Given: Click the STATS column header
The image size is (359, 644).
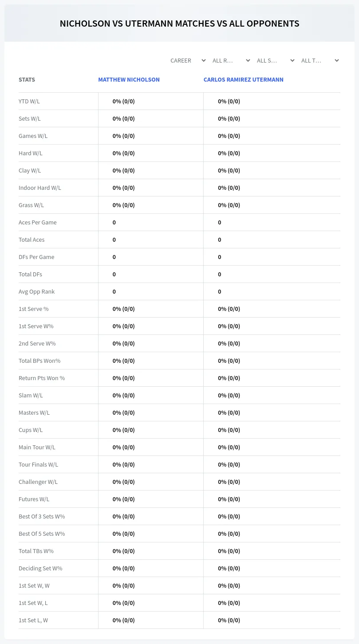Looking at the screenshot, I should coord(27,80).
